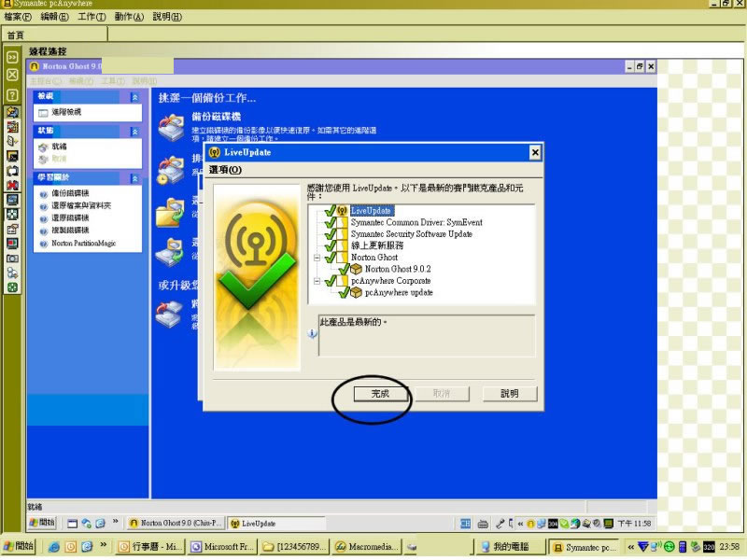The height and width of the screenshot is (560, 747).
Task: Click the Norton Ghost title bar icon
Action: click(35, 67)
